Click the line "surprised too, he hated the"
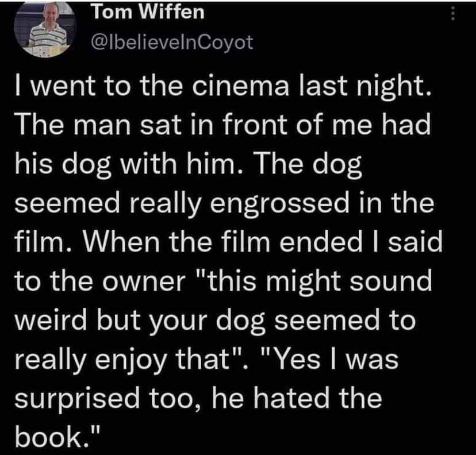This screenshot has height=455, width=476. [198, 399]
